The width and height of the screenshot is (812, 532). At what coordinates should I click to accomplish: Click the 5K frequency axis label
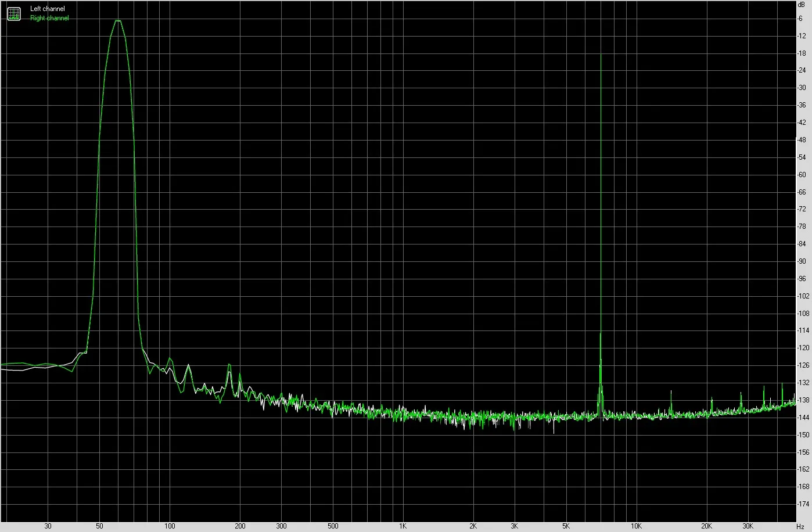tap(566, 526)
